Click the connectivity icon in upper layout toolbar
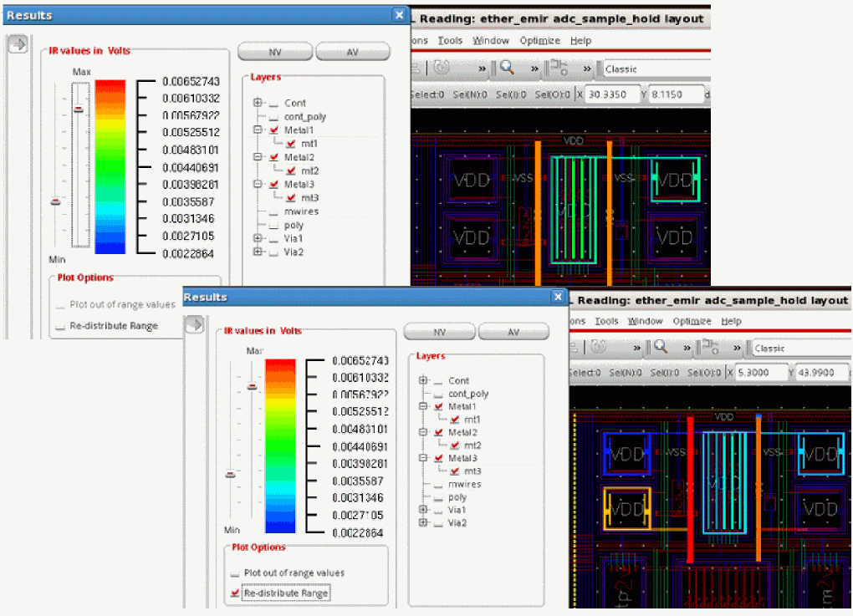This screenshot has height=616, width=853. click(x=559, y=68)
